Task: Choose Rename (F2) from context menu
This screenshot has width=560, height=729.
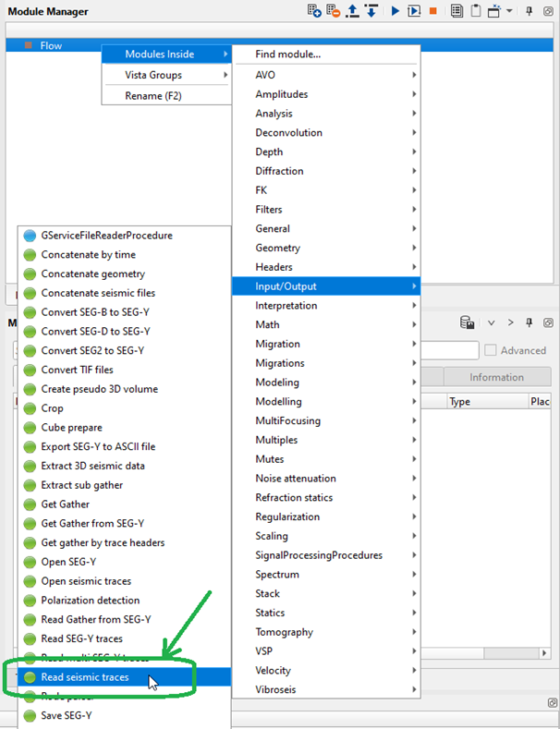Action: 166,96
